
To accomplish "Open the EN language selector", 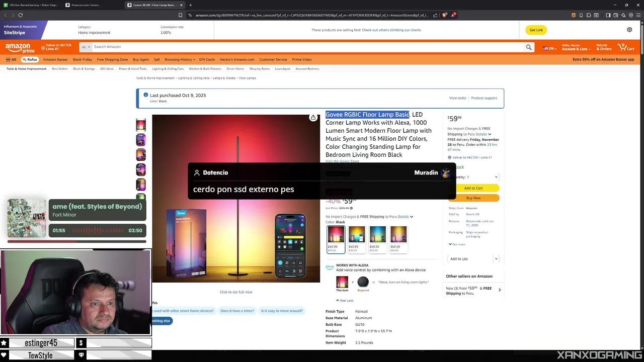I will (x=549, y=48).
